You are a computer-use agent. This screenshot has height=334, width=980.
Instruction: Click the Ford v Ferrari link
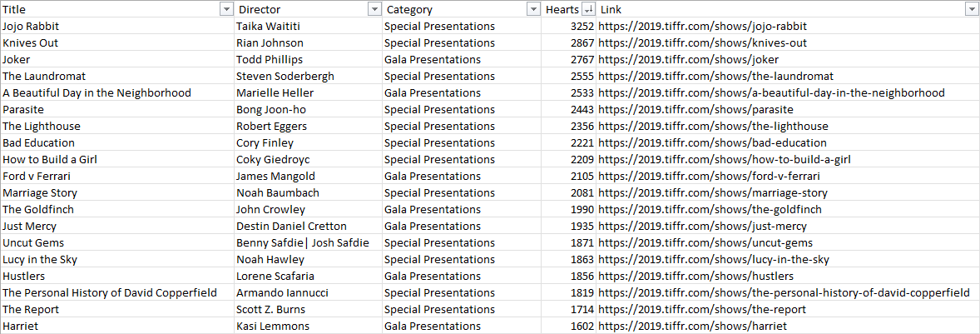709,176
